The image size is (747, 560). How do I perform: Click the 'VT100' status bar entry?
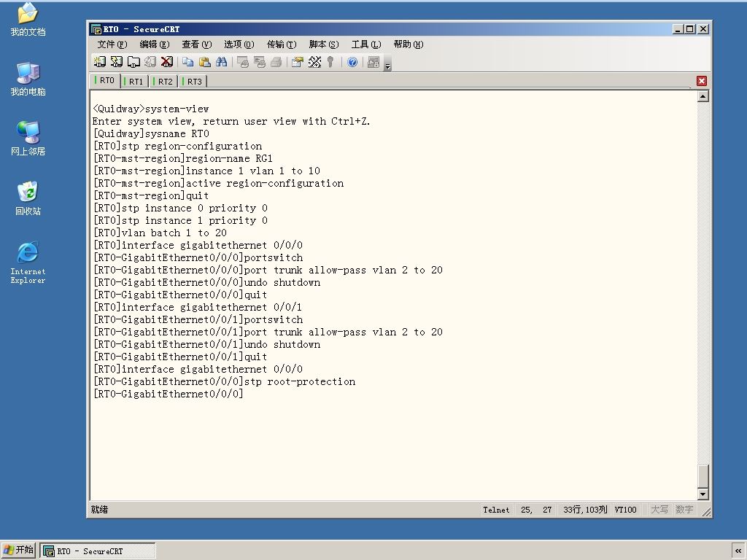(x=625, y=510)
